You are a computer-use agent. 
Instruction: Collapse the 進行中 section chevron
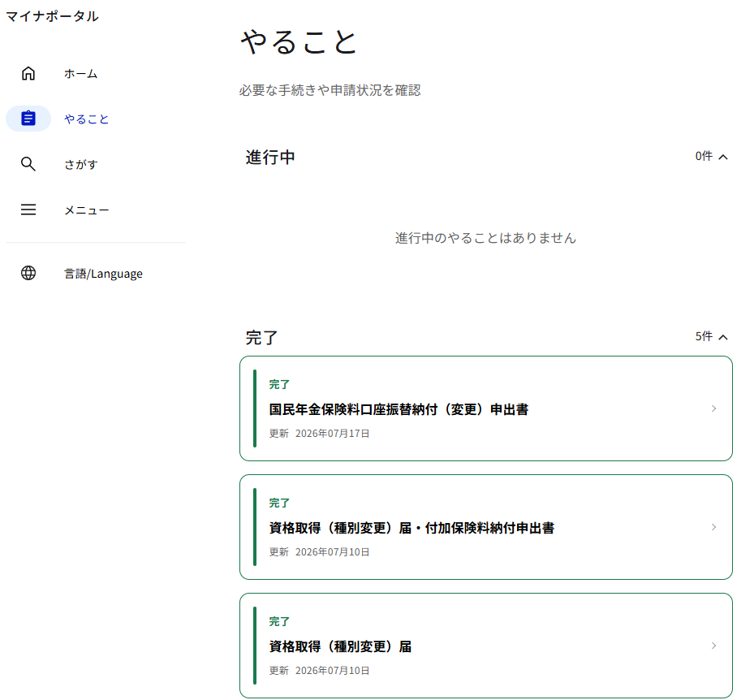tap(722, 157)
